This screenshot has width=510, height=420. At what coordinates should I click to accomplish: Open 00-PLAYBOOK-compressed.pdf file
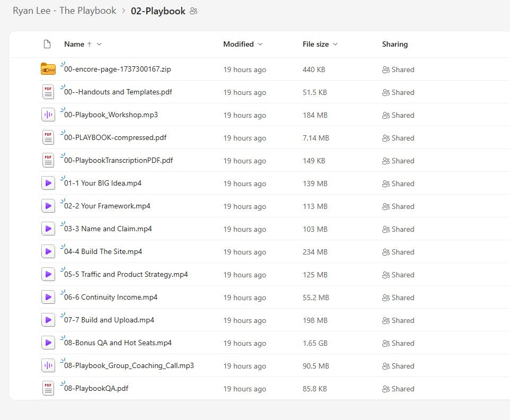click(115, 138)
